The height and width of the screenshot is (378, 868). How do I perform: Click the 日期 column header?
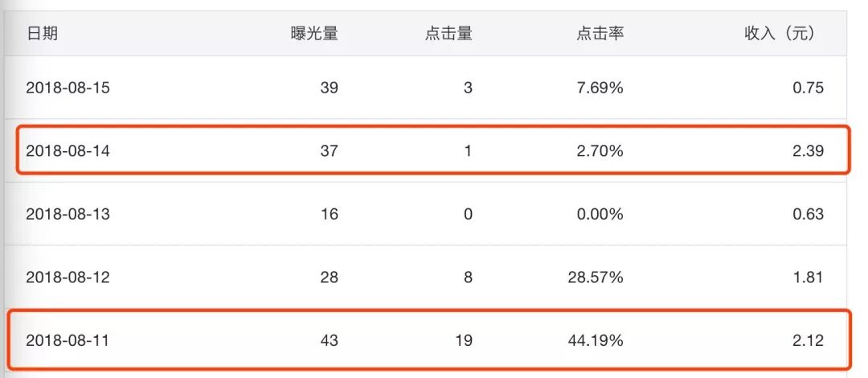click(x=42, y=34)
